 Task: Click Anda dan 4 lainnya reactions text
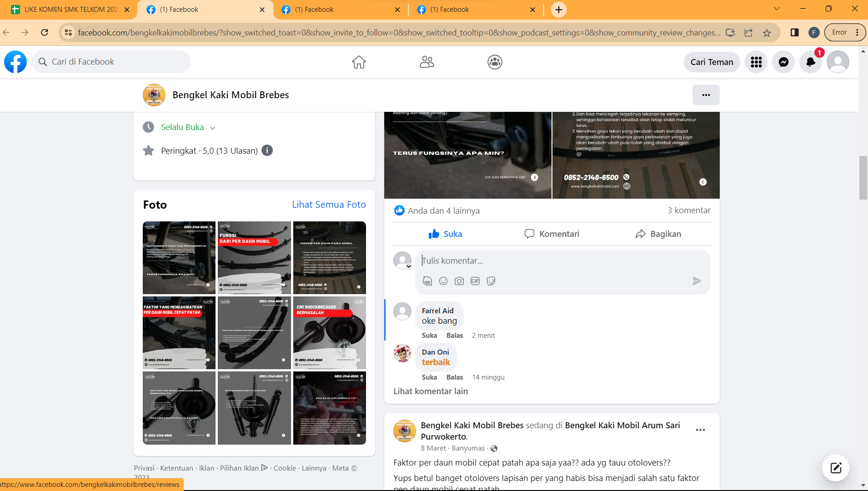coord(443,210)
